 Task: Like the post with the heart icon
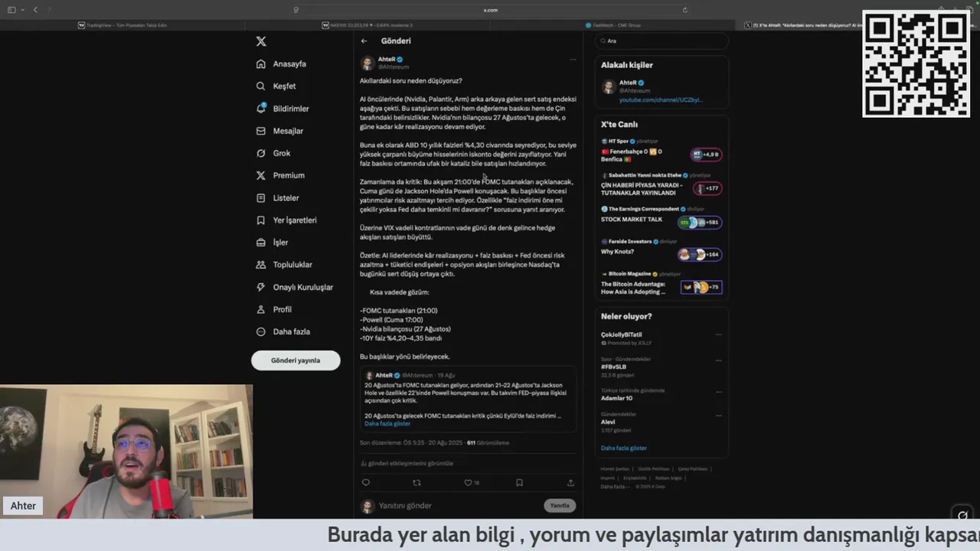(468, 483)
